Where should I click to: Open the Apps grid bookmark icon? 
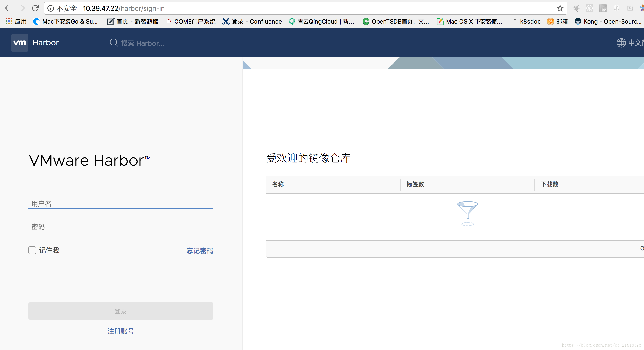pos(9,21)
